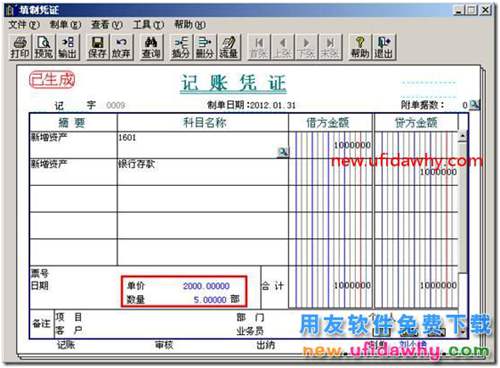Click the 附单据数 value field

coord(464,105)
